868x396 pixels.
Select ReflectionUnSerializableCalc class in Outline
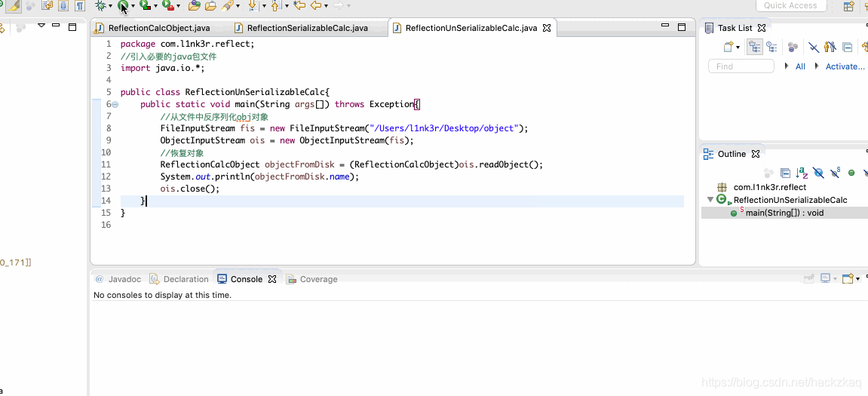[790, 200]
